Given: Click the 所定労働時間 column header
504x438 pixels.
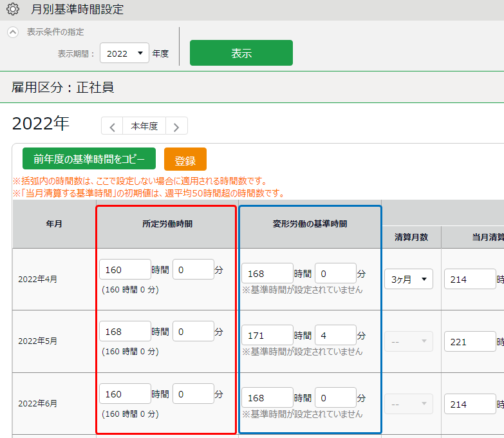Looking at the screenshot, I should pos(167,224).
